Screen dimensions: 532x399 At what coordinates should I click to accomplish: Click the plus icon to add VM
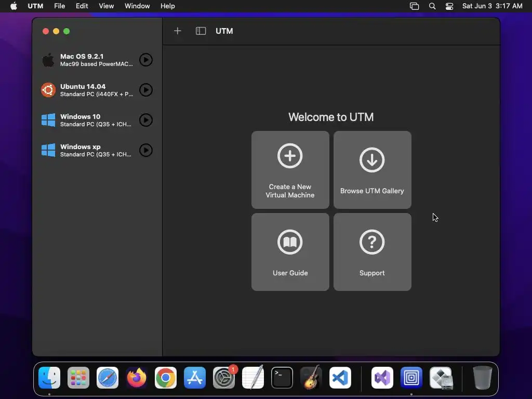click(178, 31)
